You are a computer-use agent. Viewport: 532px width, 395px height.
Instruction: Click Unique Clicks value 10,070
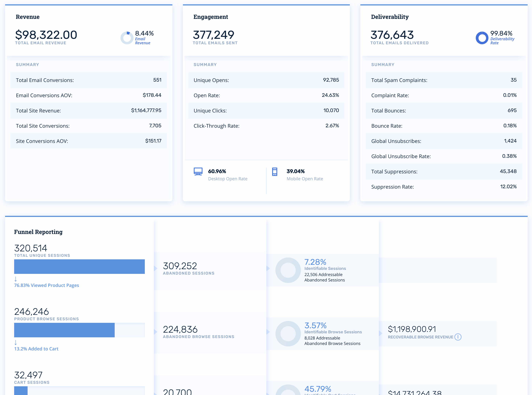click(331, 110)
